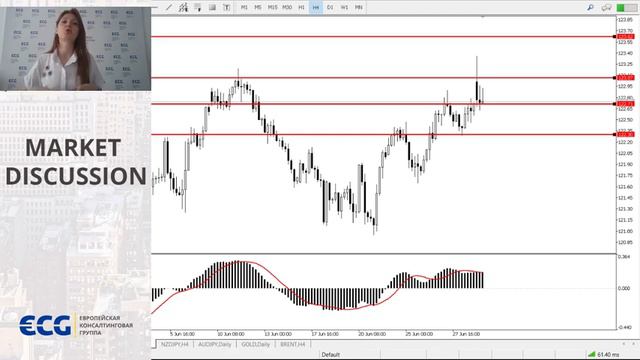Open the NZDJPY,H4 chart tab
This screenshot has height=360, width=640.
(175, 344)
